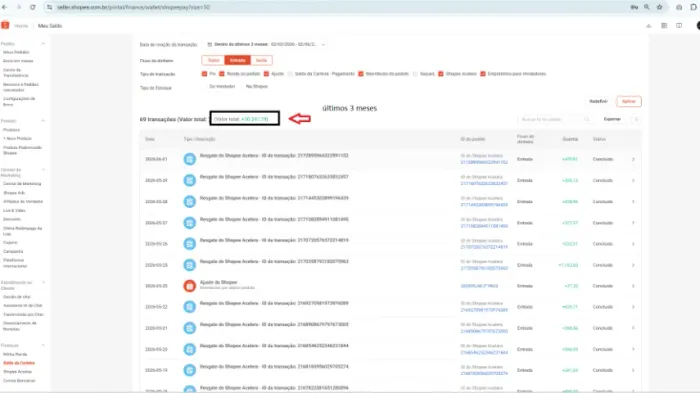Open Cupons in the sidebar
The width and height of the screenshot is (700, 393).
click(x=10, y=242)
